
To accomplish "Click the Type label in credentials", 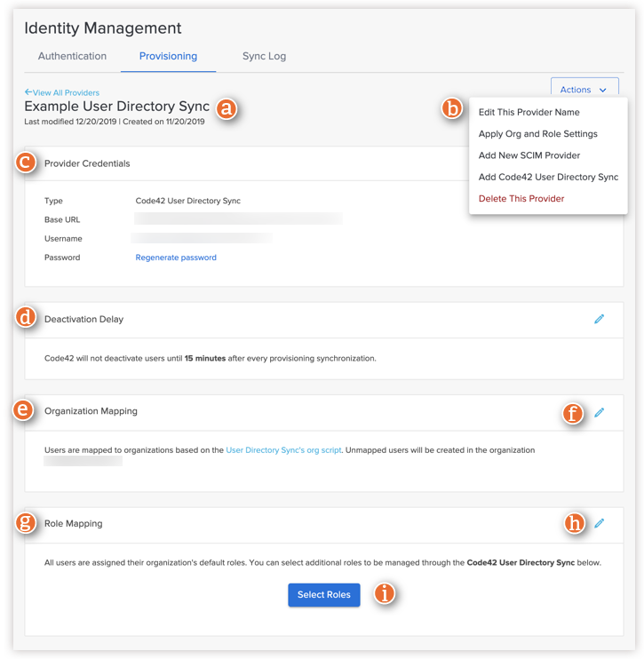I will (x=53, y=201).
